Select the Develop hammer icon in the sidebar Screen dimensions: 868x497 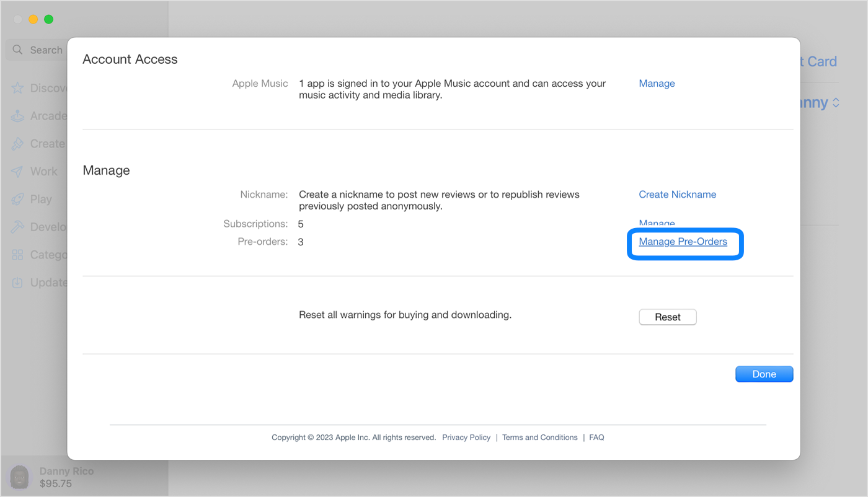point(17,227)
